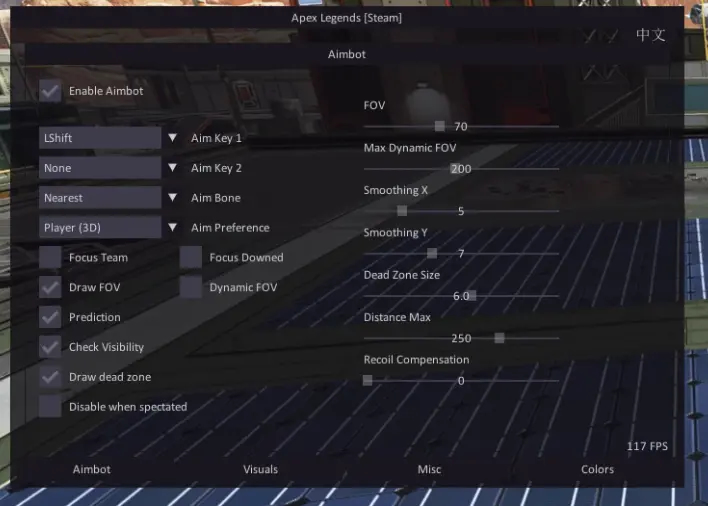Screen dimensions: 708x506
Task: Enable the Focus Downed option
Action: tap(191, 258)
